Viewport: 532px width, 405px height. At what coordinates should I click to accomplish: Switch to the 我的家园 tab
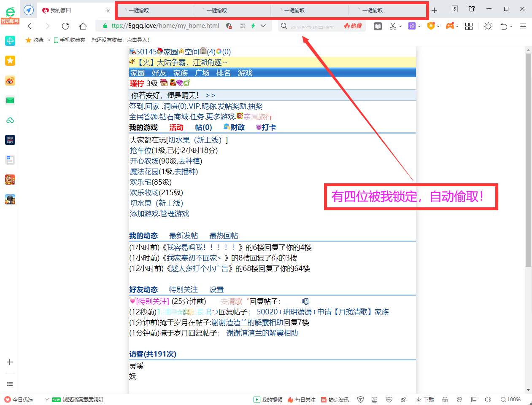(x=75, y=11)
